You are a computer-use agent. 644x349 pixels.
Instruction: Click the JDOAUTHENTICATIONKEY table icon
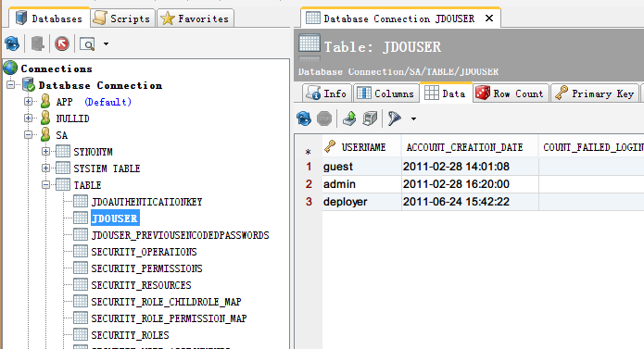81,202
